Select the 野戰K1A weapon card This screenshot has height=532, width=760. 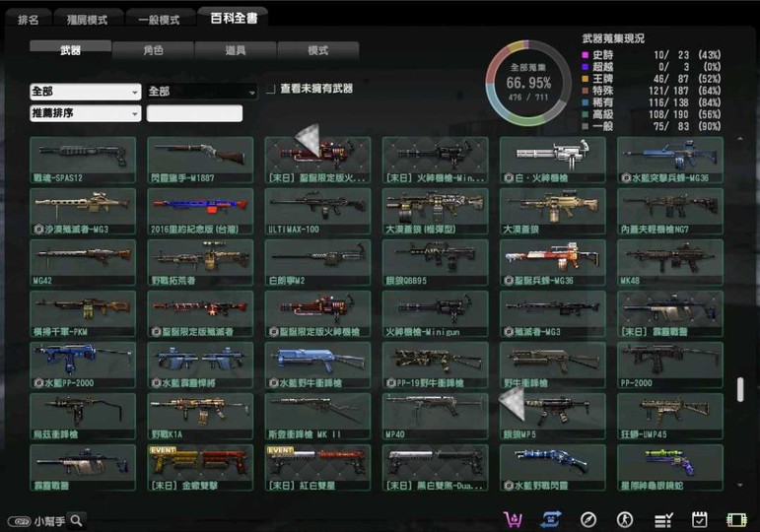[x=200, y=417]
